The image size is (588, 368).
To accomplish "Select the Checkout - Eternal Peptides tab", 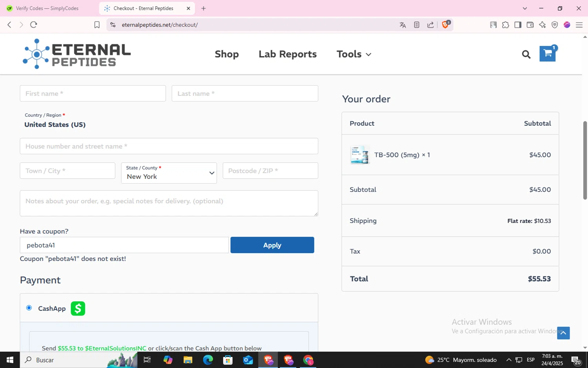I will click(x=143, y=8).
